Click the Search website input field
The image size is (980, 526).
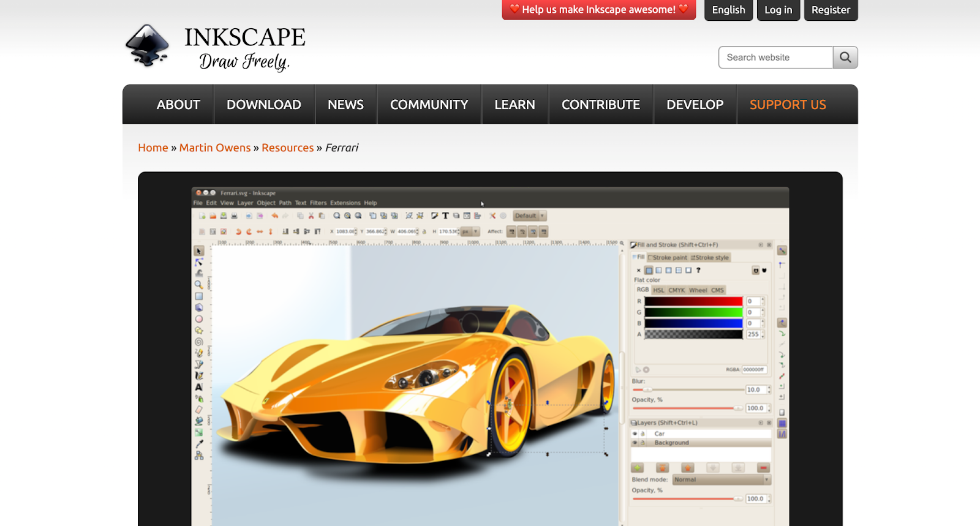pyautogui.click(x=776, y=58)
